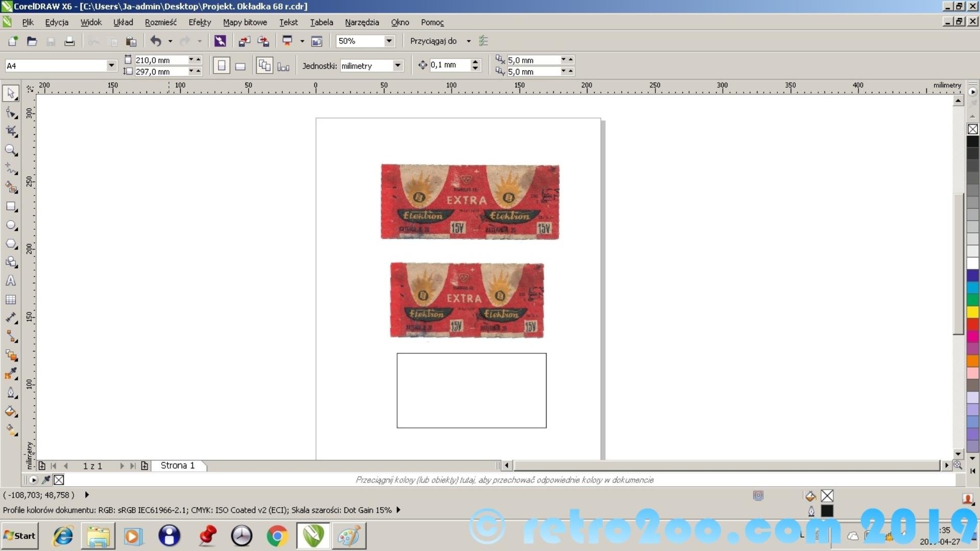
Task: Open the Efekty menu
Action: tap(199, 22)
